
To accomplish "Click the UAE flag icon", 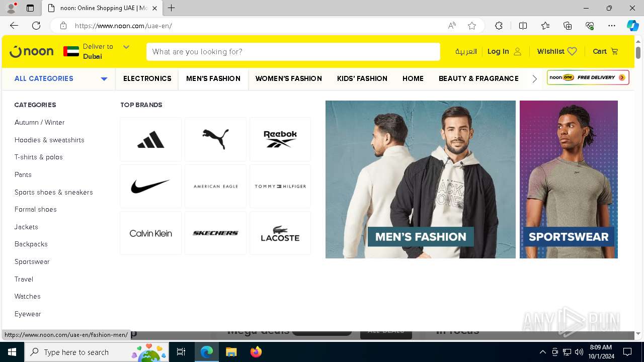I will tap(71, 51).
